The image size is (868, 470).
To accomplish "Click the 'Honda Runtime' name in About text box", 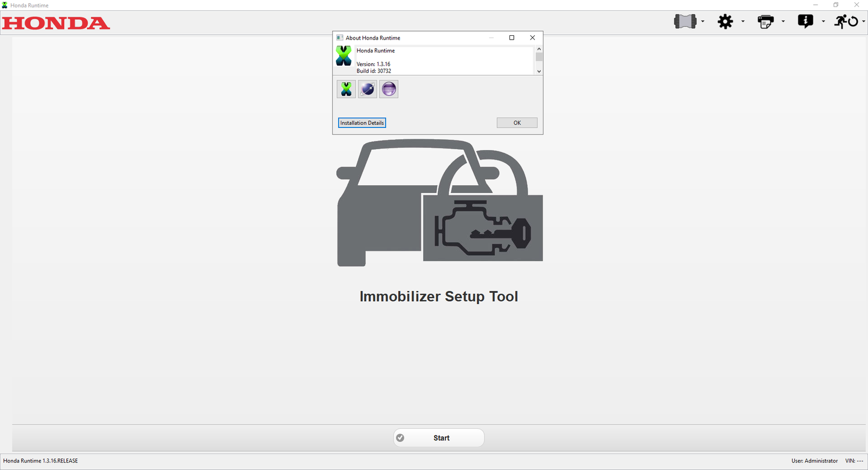I will click(375, 50).
